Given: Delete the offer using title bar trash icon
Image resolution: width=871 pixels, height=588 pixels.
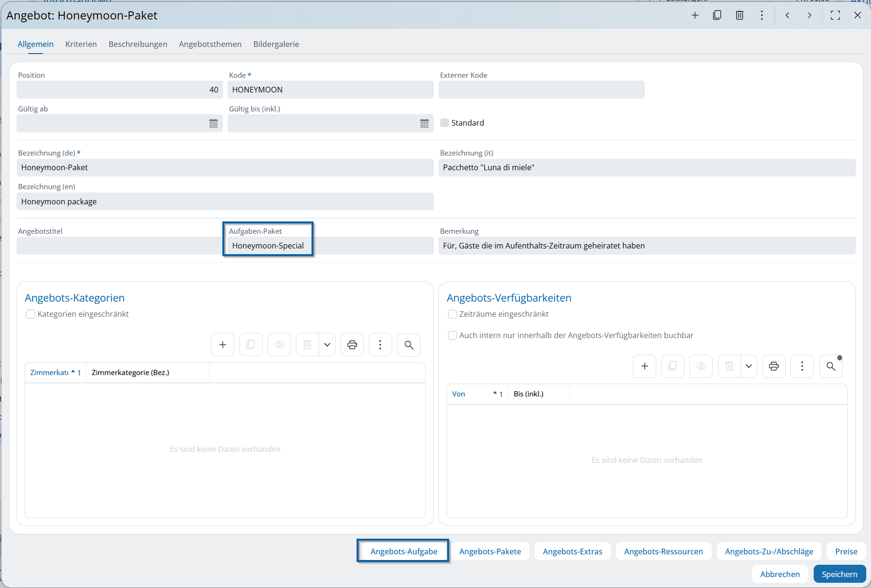Looking at the screenshot, I should (x=739, y=15).
